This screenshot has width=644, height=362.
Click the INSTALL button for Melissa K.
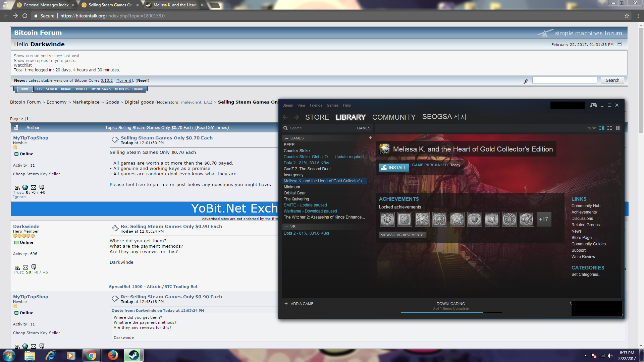coord(394,167)
